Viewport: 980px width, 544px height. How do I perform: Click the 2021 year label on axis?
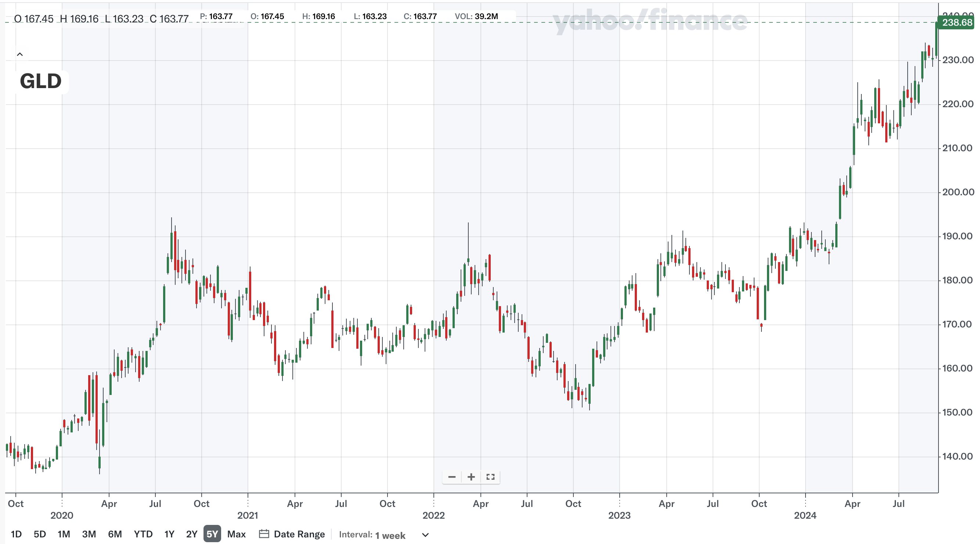point(248,515)
